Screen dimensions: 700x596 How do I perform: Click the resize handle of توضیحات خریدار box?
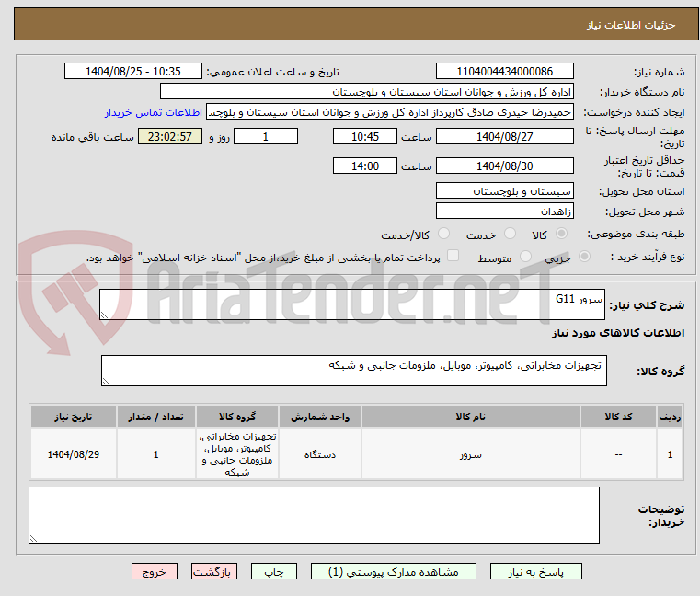point(33,538)
